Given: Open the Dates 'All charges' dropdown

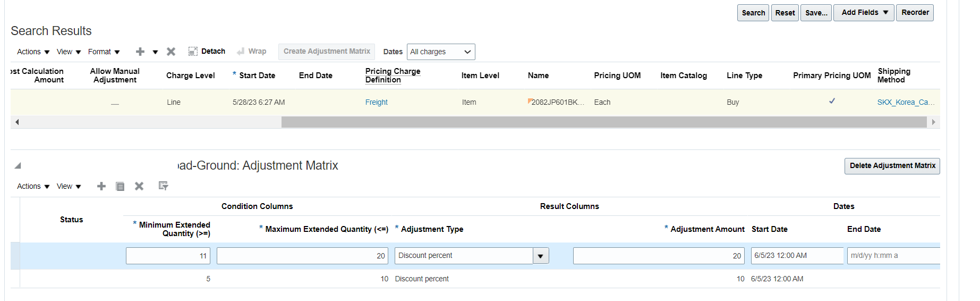Looking at the screenshot, I should 441,52.
